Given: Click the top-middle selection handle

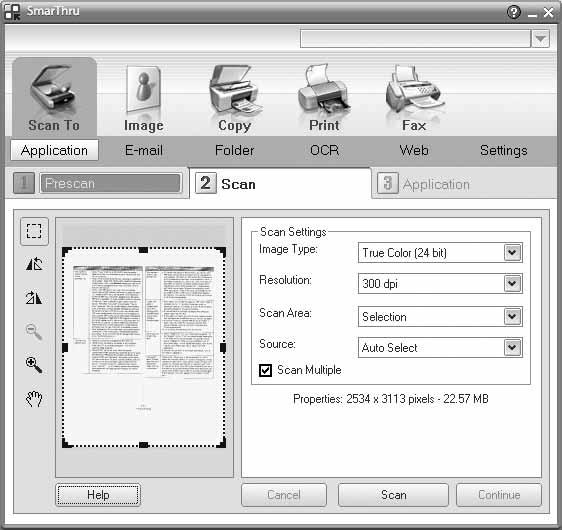Looking at the screenshot, I should [x=143, y=250].
